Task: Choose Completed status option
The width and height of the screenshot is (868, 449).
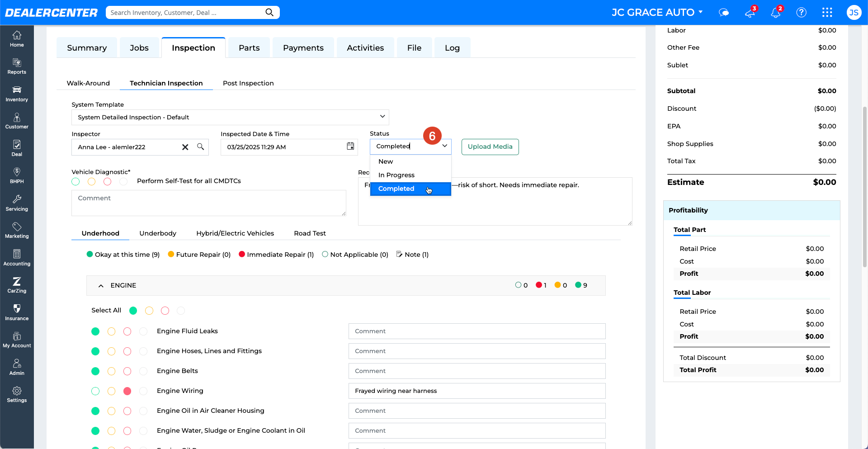Action: pyautogui.click(x=410, y=189)
